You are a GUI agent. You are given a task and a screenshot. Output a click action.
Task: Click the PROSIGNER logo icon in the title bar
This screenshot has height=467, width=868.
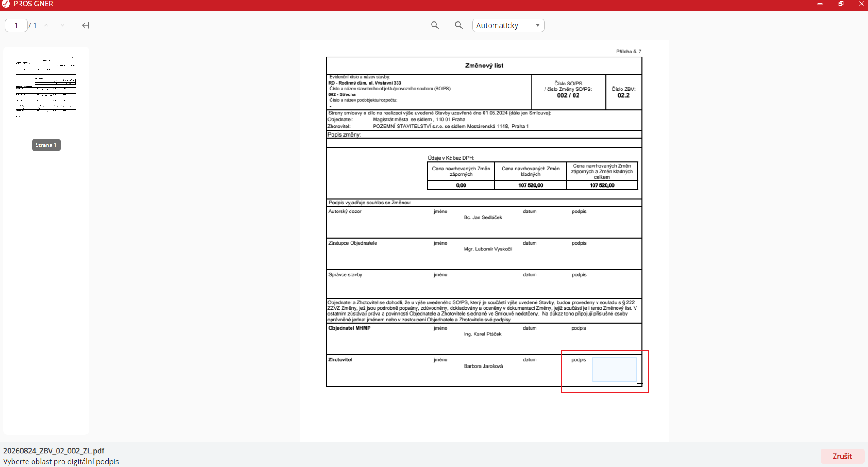click(x=6, y=4)
